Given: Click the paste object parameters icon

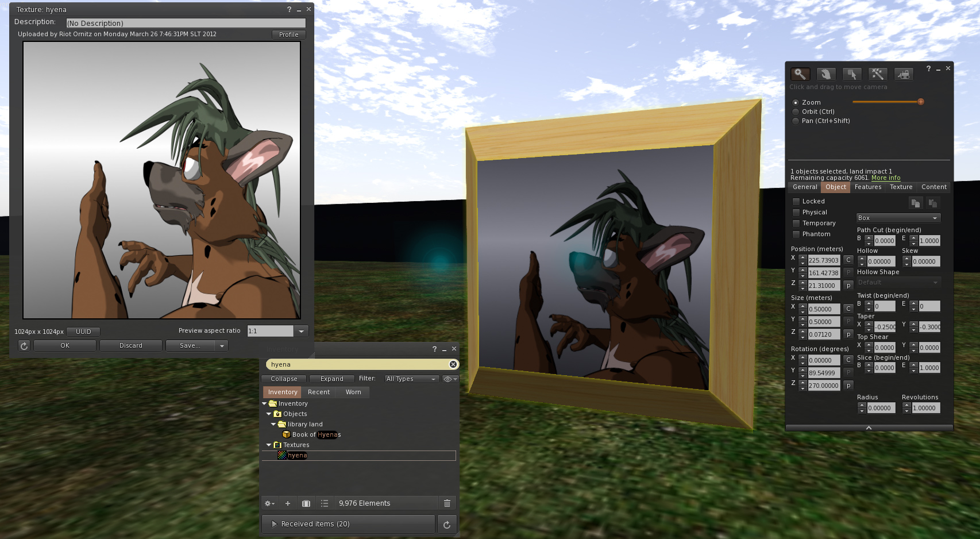Looking at the screenshot, I should pos(933,203).
